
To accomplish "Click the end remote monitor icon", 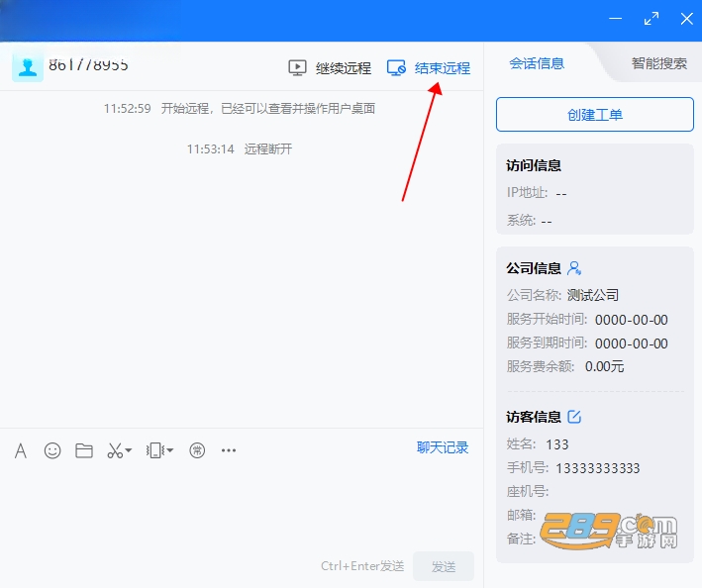I will click(x=396, y=68).
